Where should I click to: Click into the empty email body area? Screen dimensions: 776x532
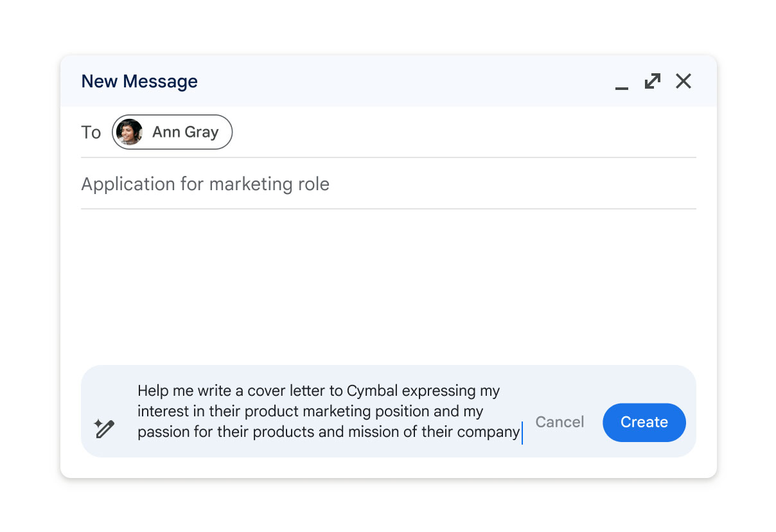pyautogui.click(x=388, y=283)
